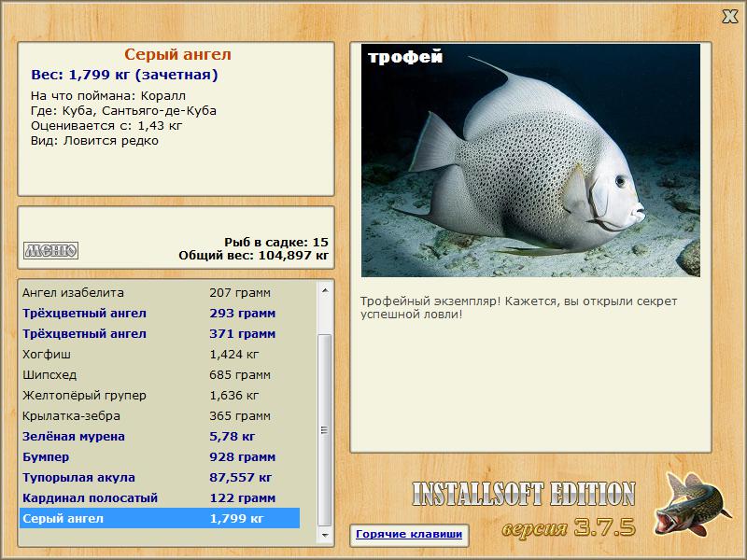Click the fish list scrollbar thumb
The height and width of the screenshot is (560, 747).
point(325,430)
